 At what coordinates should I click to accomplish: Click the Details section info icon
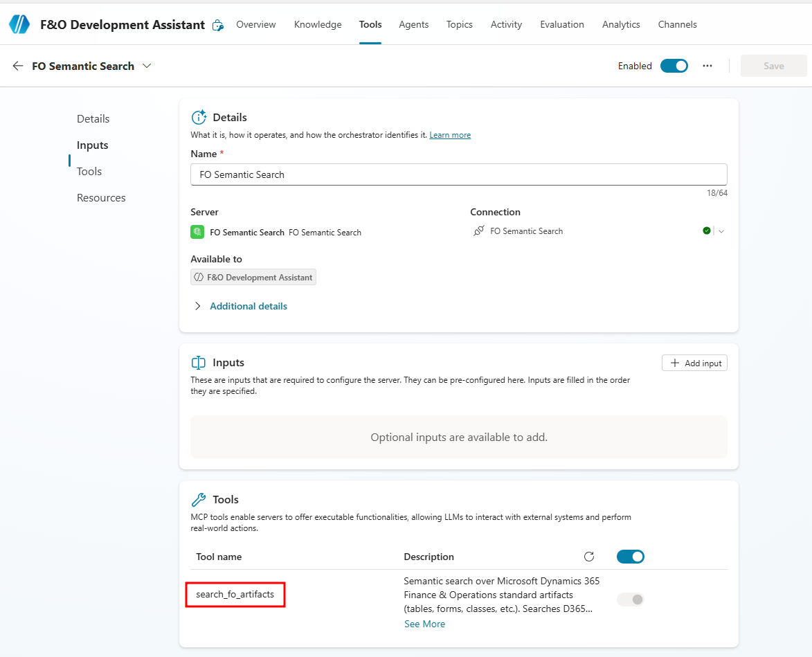click(199, 118)
